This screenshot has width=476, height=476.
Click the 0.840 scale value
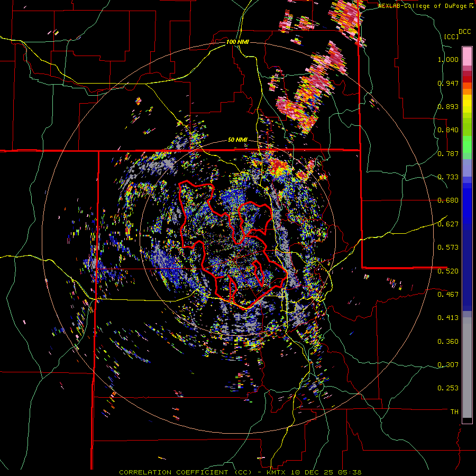448,130
